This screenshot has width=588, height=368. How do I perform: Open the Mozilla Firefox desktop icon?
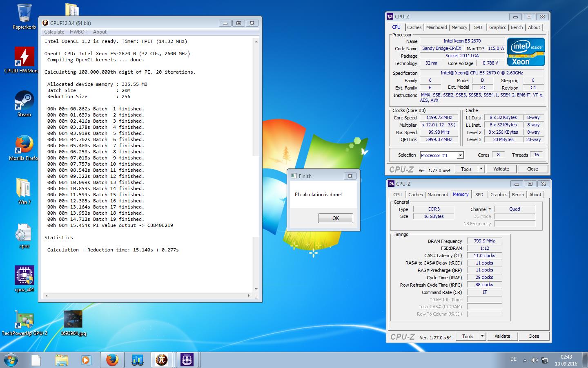coord(23,148)
